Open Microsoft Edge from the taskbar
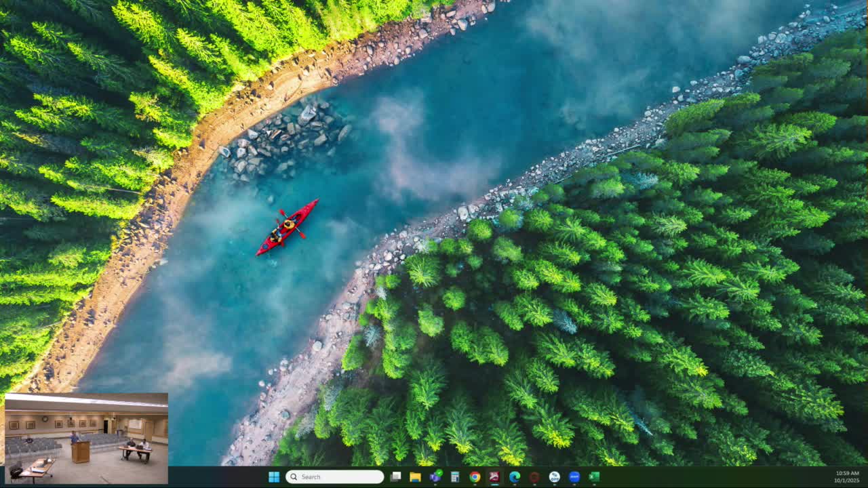 (x=515, y=477)
